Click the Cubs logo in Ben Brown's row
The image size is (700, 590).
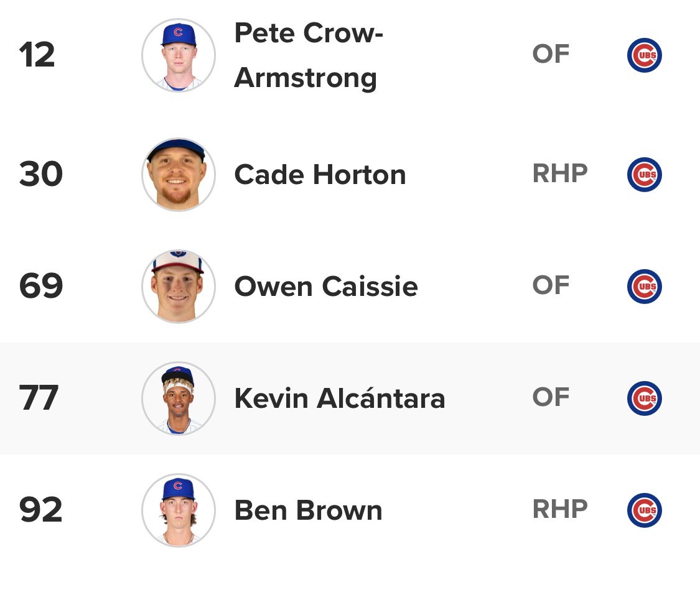coord(644,510)
